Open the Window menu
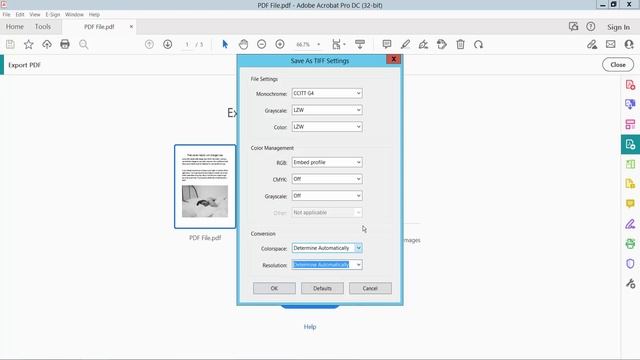 74,14
